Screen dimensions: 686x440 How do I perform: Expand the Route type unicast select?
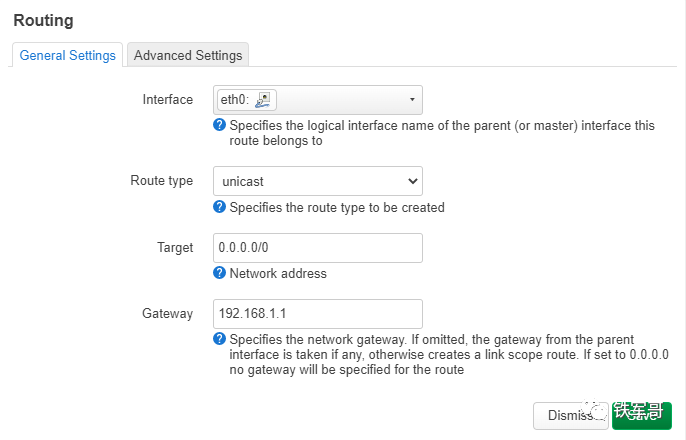(318, 181)
